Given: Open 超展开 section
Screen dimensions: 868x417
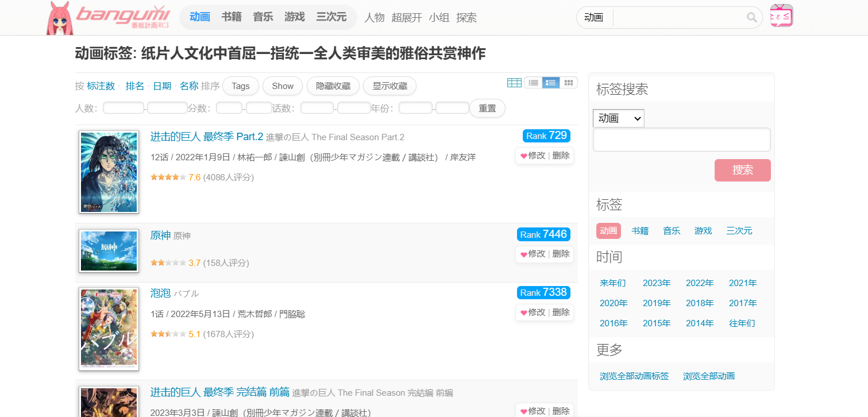Looking at the screenshot, I should 407,18.
